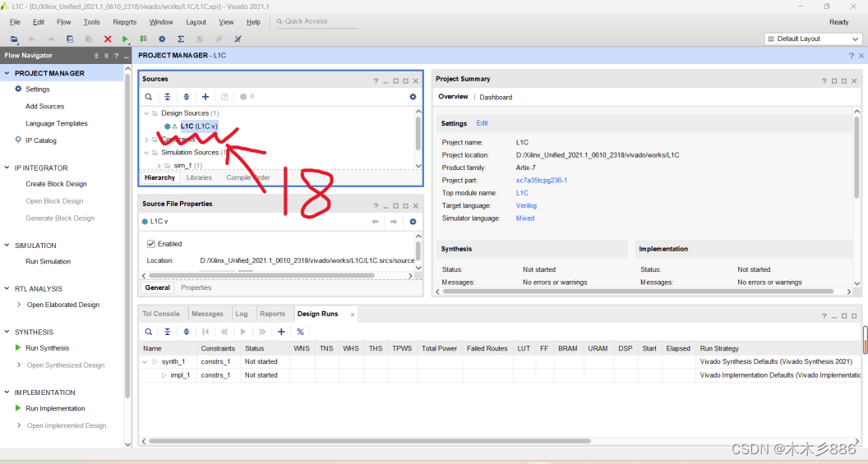Collapse the SYNTHESIS section
This screenshot has height=464, width=868.
click(x=7, y=332)
